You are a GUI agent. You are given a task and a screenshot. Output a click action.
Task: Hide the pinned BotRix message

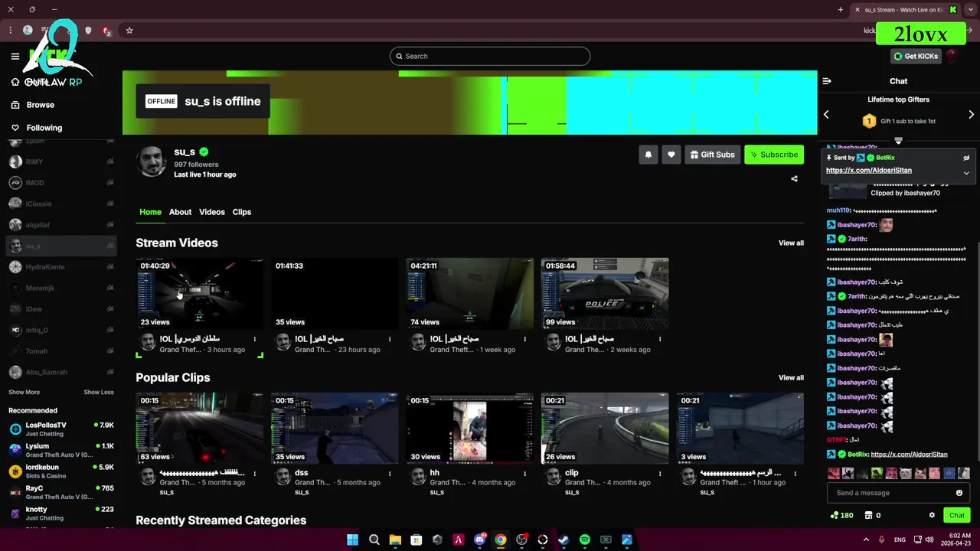click(x=966, y=158)
